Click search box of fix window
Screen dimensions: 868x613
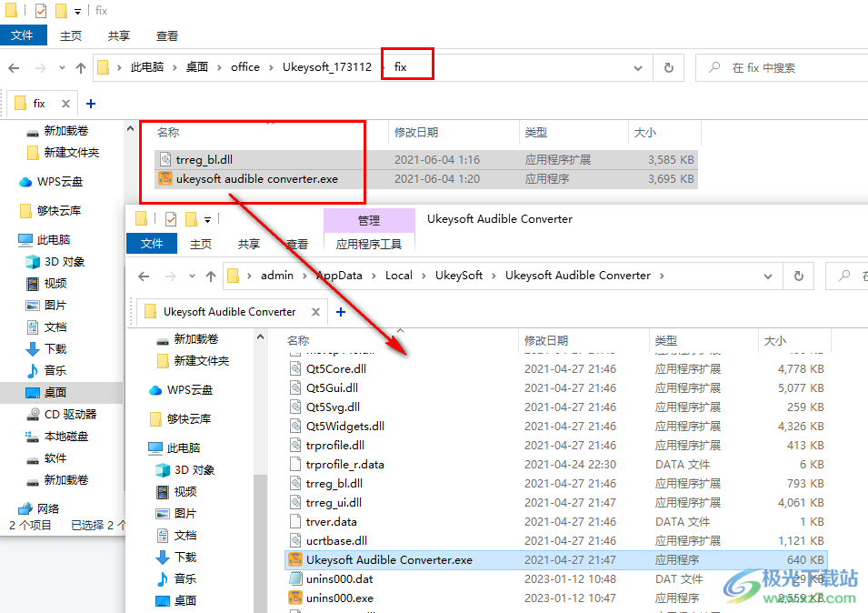782,67
